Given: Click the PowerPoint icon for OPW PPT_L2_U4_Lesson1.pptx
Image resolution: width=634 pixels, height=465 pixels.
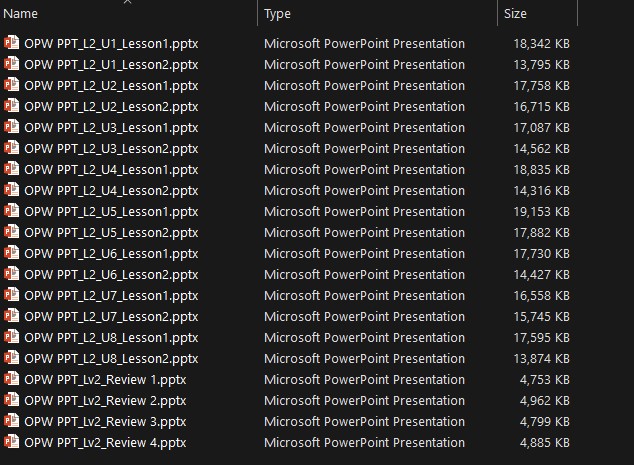Looking at the screenshot, I should (11, 169).
